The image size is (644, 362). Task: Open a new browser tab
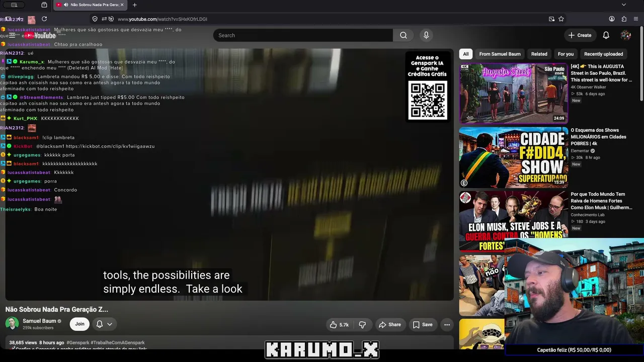point(134,5)
